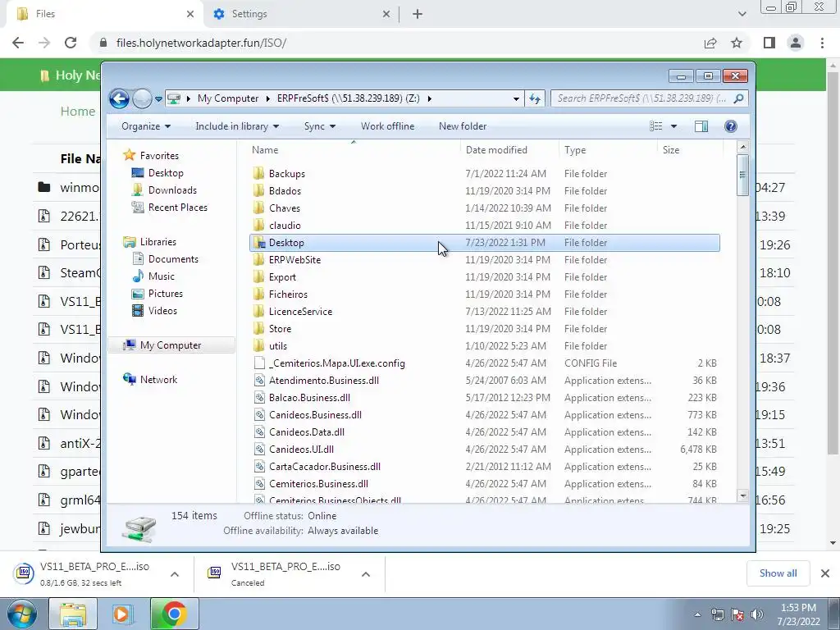Open Downloads under Favorites
The width and height of the screenshot is (840, 630).
(x=172, y=190)
